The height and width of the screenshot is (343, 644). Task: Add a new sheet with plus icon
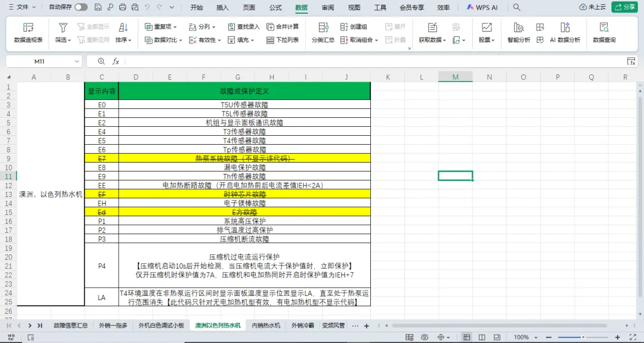pos(367,326)
